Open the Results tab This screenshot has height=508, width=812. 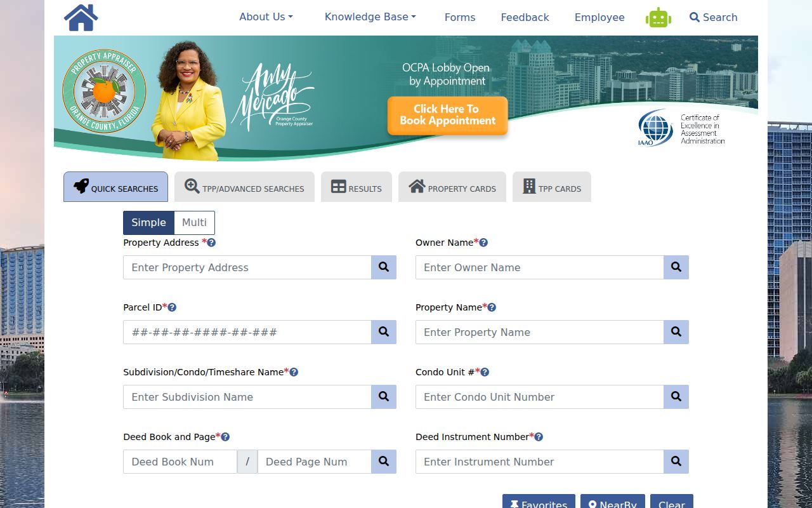pyautogui.click(x=357, y=187)
